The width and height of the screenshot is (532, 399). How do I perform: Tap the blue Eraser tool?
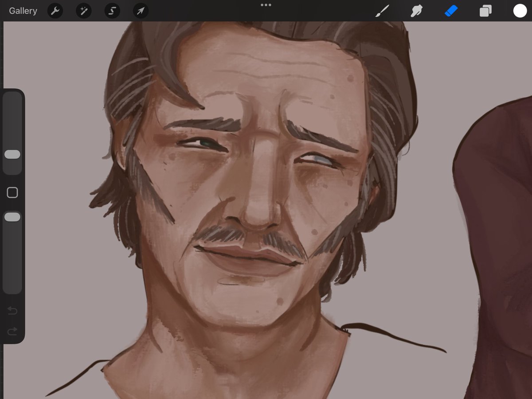coord(451,11)
